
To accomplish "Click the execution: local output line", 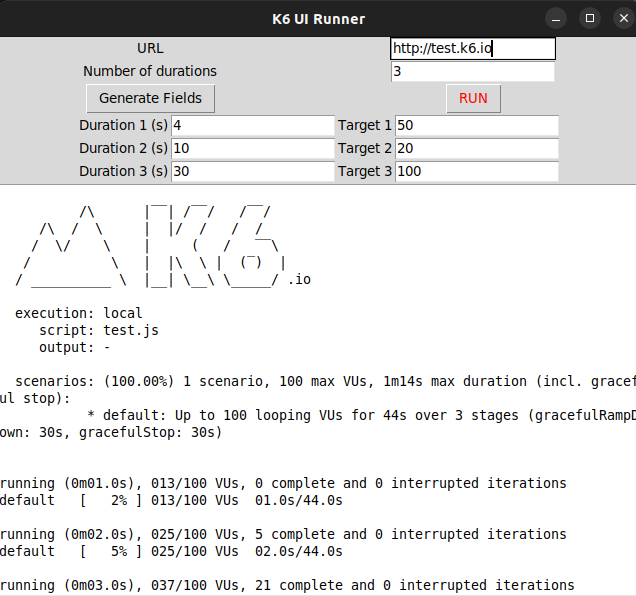I will [x=78, y=313].
